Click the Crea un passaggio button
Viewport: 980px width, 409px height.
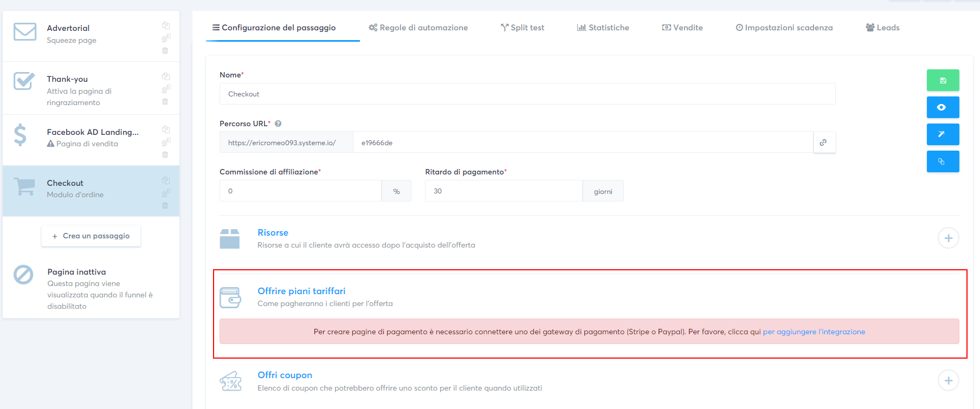(91, 236)
